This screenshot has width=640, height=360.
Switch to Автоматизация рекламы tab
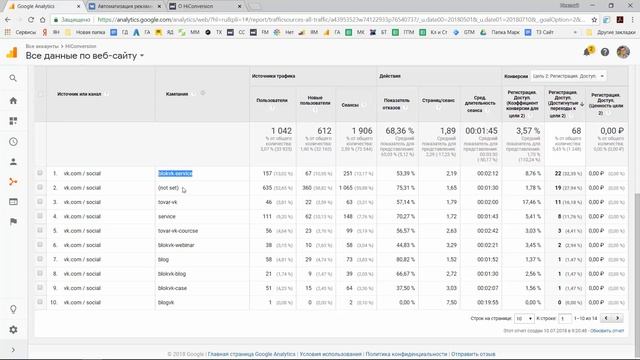pyautogui.click(x=124, y=6)
